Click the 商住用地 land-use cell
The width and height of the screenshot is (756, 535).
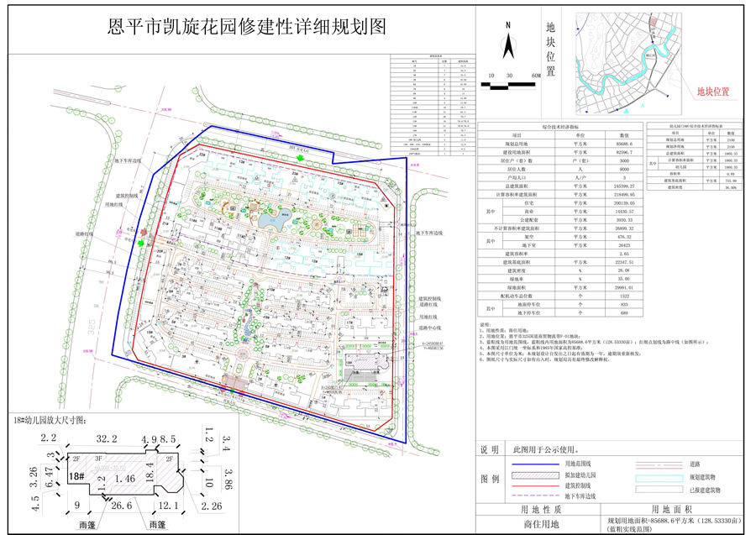click(x=542, y=525)
